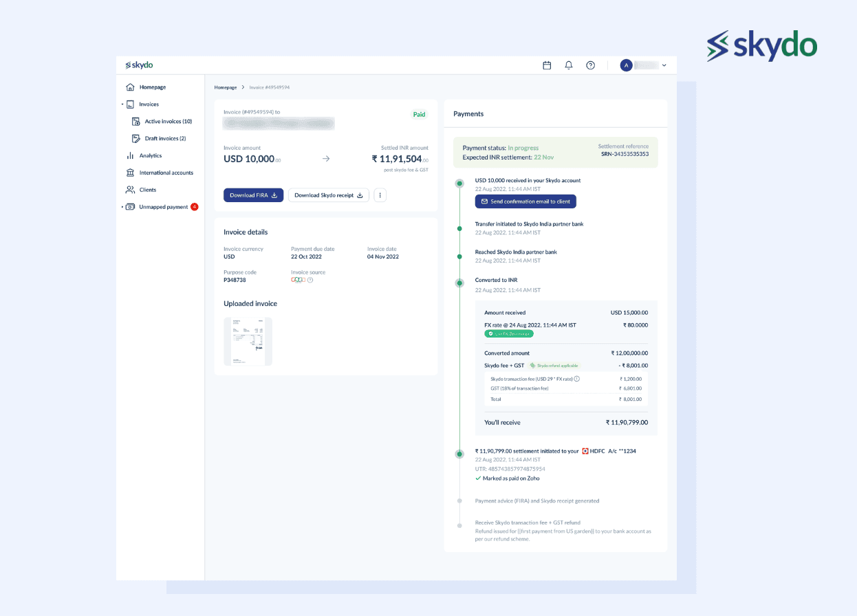The image size is (857, 616).
Task: Open the notifications bell
Action: (x=569, y=65)
